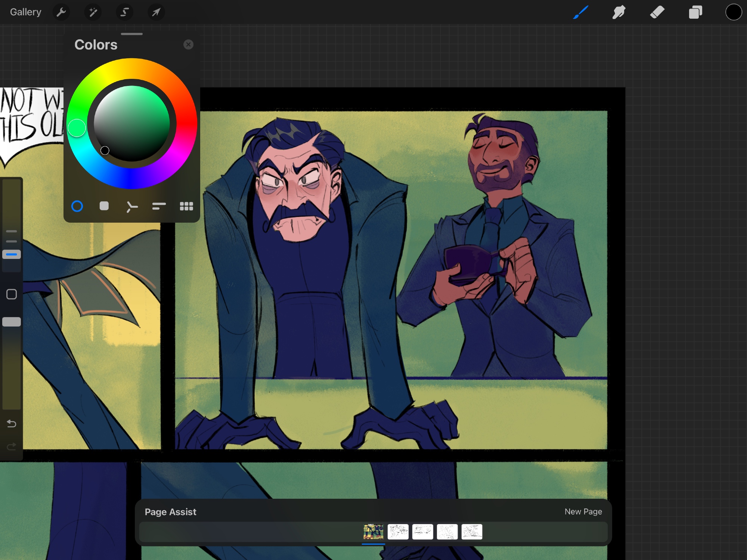Close the Colors panel
This screenshot has height=560, width=747.
pos(188,45)
